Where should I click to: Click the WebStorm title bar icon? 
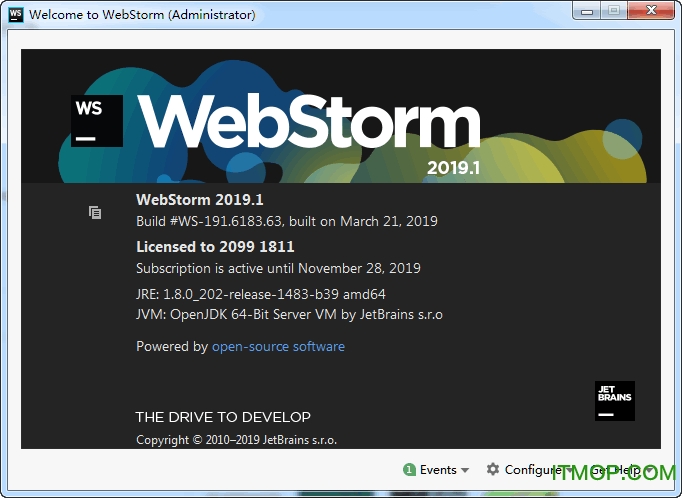[16, 14]
